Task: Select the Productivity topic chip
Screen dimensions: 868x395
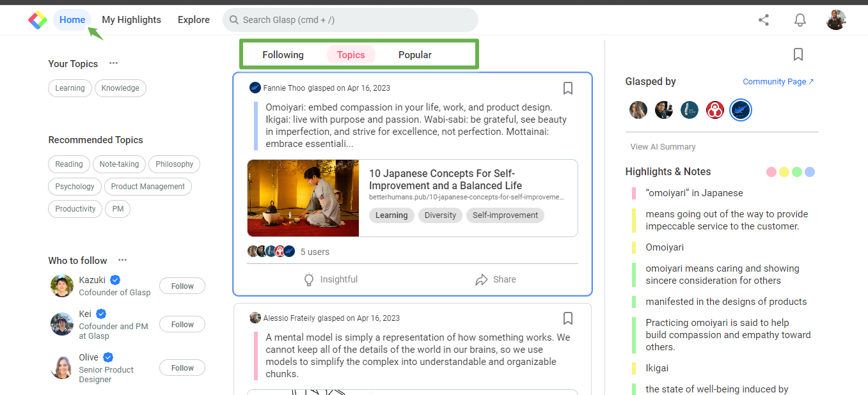Action: 75,209
